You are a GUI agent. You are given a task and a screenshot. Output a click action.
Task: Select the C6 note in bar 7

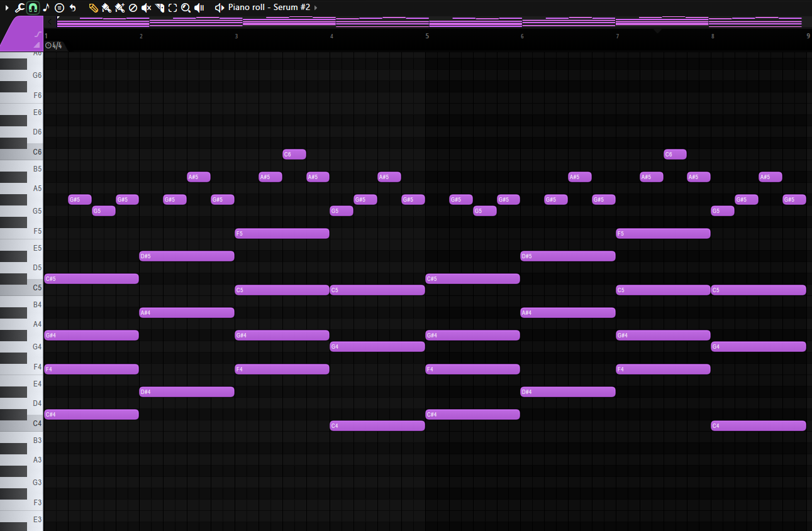[x=675, y=154]
